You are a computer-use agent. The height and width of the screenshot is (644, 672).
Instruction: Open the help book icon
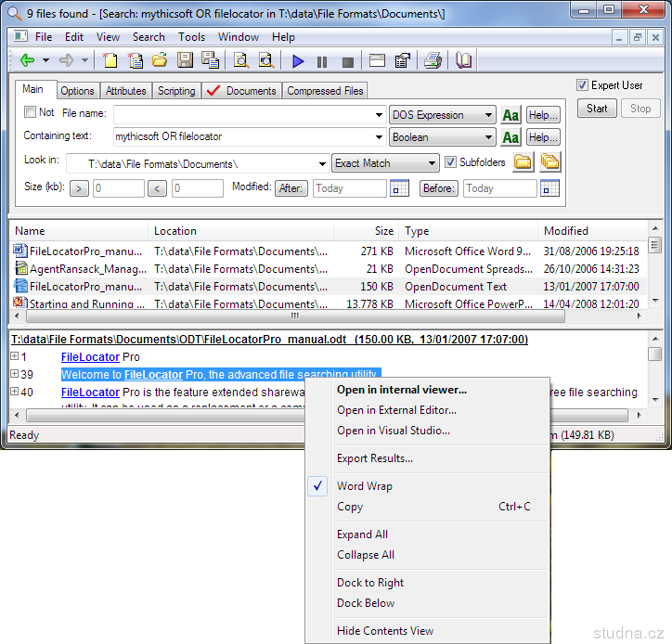click(x=464, y=60)
